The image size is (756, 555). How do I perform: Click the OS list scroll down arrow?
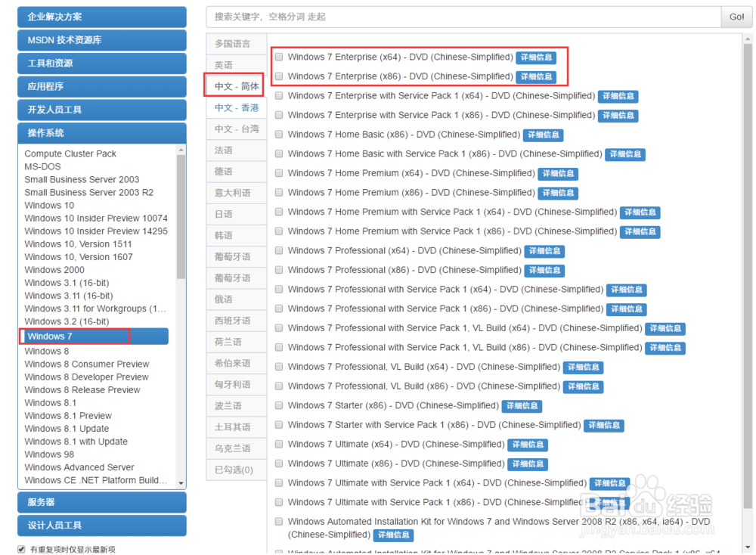(181, 482)
